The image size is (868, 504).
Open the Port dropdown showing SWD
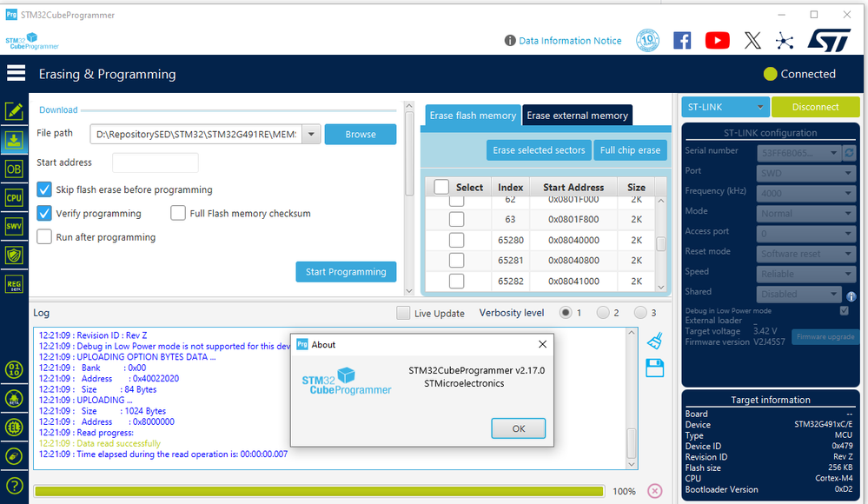806,173
